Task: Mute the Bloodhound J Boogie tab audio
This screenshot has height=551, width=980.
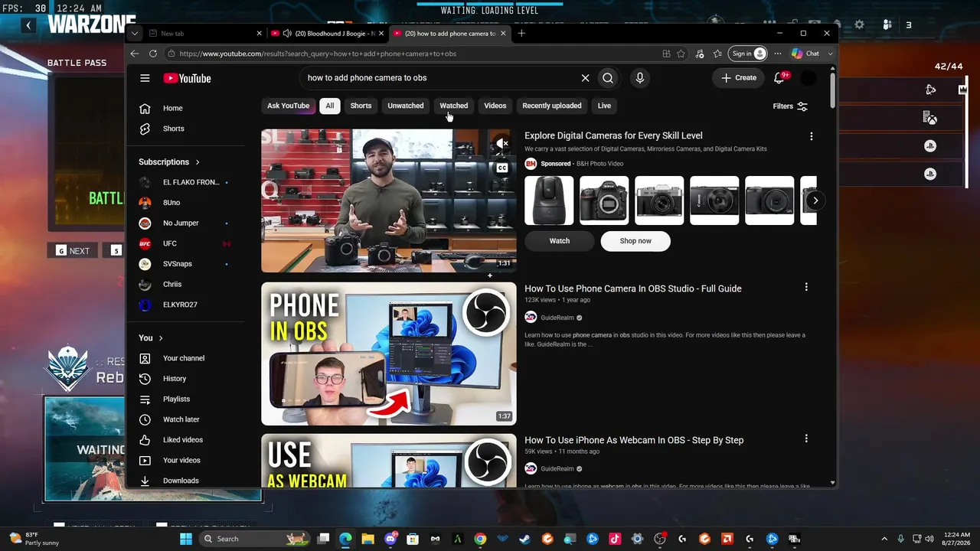Action: click(286, 33)
